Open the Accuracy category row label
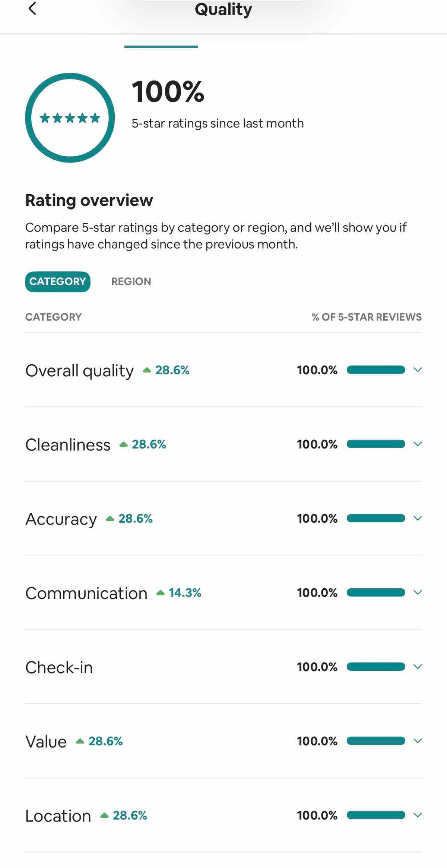This screenshot has width=447, height=868. click(x=61, y=519)
